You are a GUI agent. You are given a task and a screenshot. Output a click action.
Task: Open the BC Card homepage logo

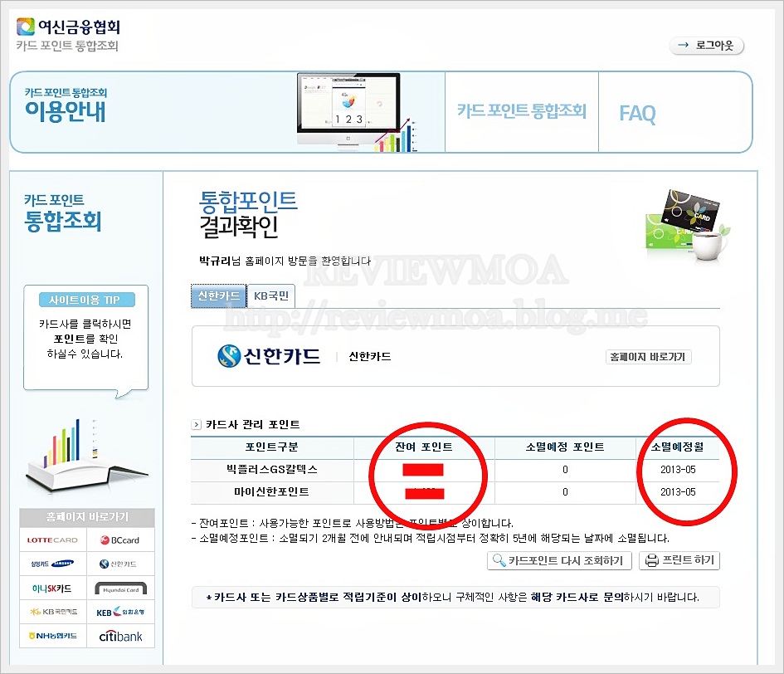click(x=120, y=540)
